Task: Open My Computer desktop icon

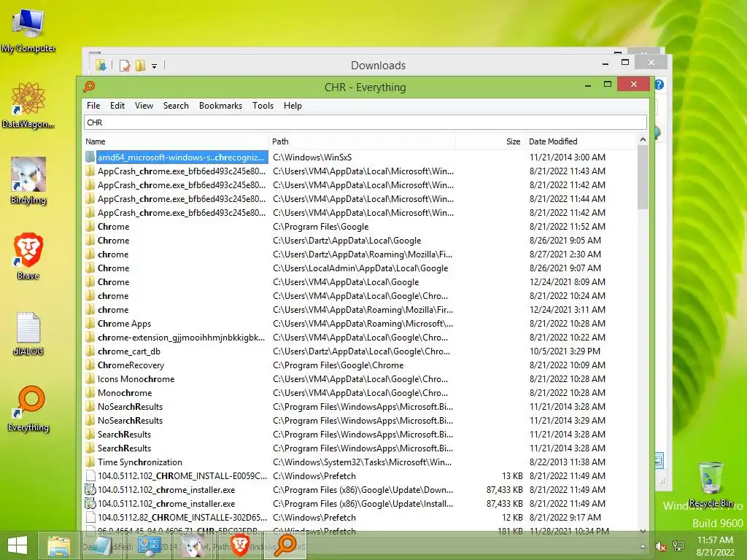Action: [x=28, y=29]
